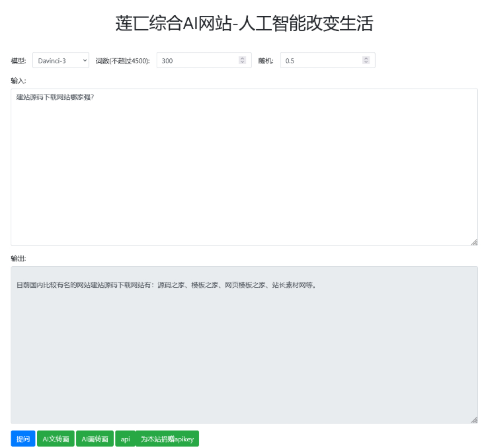
Task: Click the green api button
Action: tap(125, 439)
